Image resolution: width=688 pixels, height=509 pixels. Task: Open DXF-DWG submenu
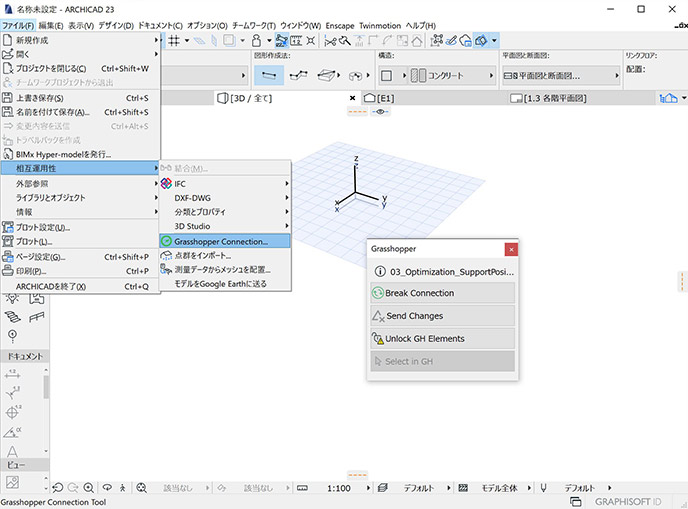click(225, 198)
